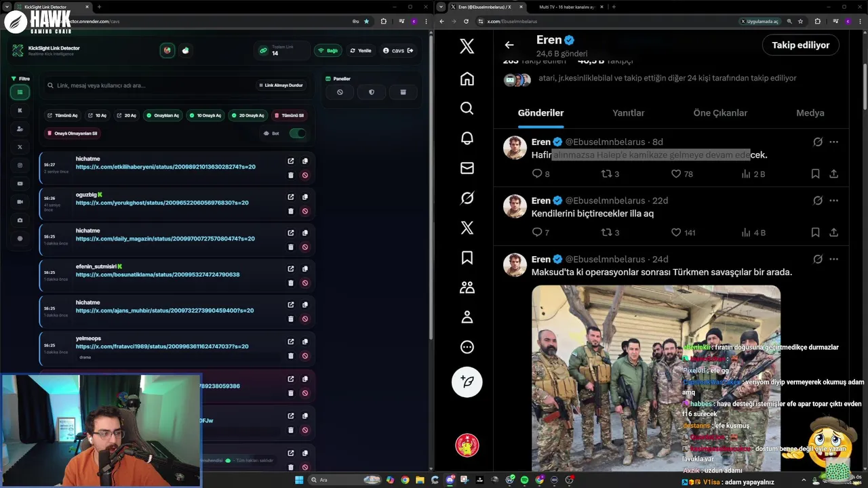Click Onaylı Olmayanları Sil button
868x488 pixels.
73,134
